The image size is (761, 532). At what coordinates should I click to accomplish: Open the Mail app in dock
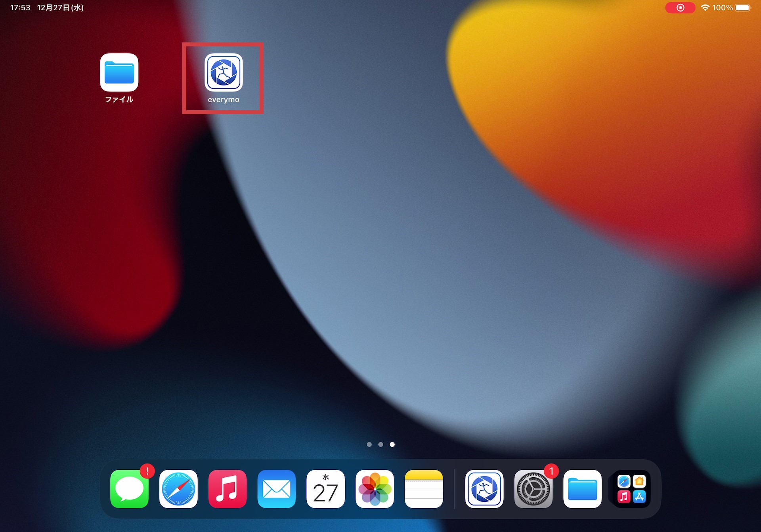[277, 489]
